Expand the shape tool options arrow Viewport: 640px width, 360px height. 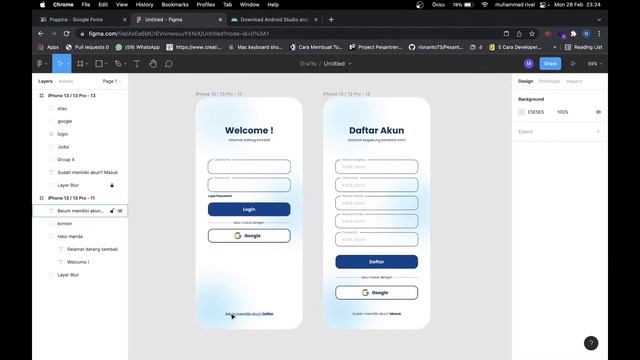pyautogui.click(x=106, y=64)
